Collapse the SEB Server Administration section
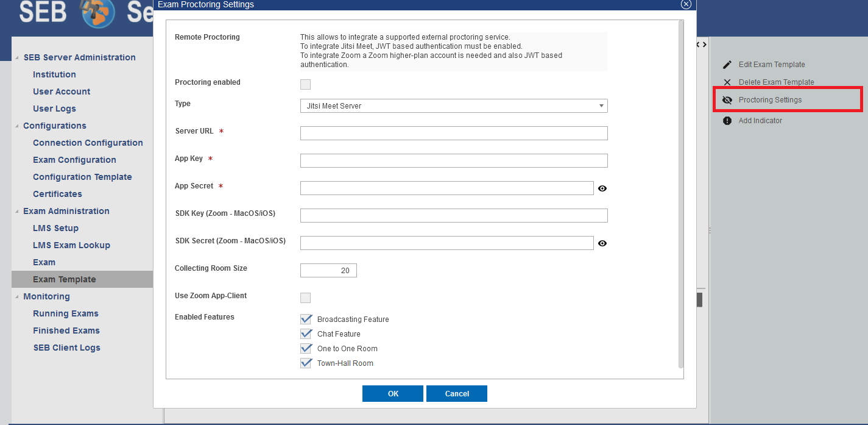 (x=17, y=58)
